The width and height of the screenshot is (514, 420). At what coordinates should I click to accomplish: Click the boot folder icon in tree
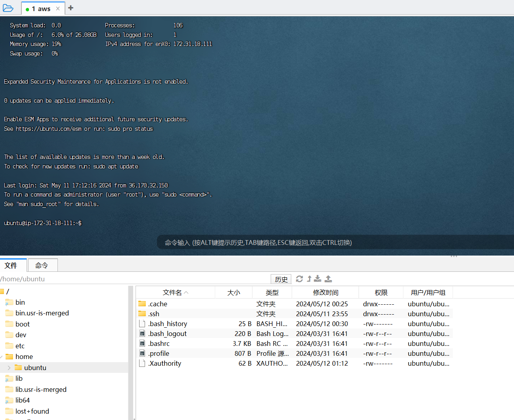click(x=9, y=324)
